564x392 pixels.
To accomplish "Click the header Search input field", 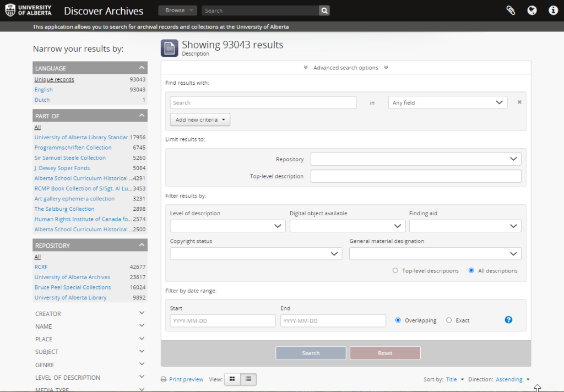I will pyautogui.click(x=260, y=11).
